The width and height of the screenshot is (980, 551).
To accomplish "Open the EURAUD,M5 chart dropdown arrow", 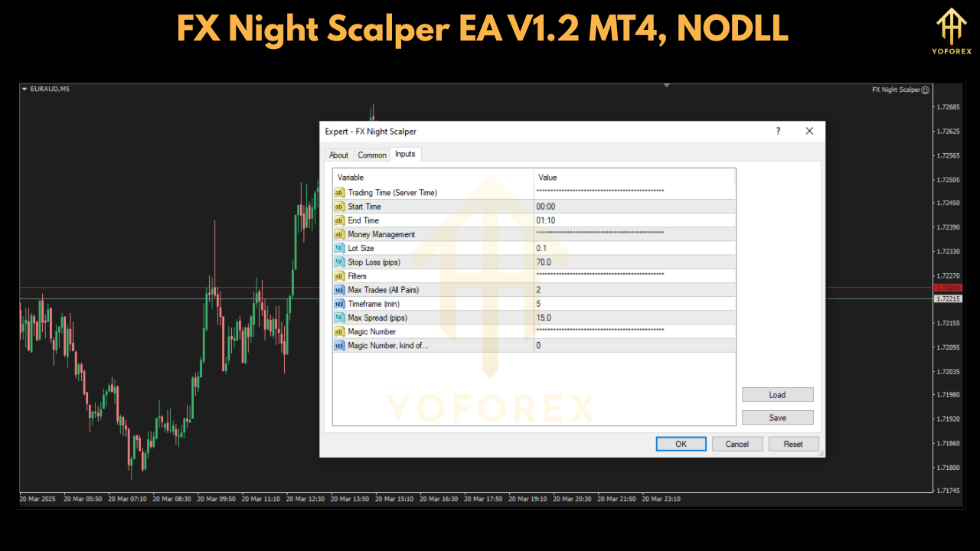I will click(25, 89).
